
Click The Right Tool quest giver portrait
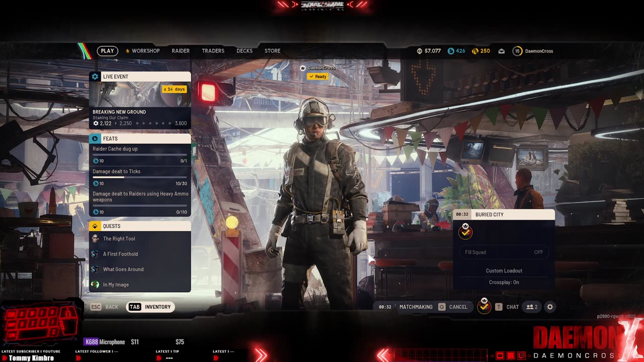[95, 239]
